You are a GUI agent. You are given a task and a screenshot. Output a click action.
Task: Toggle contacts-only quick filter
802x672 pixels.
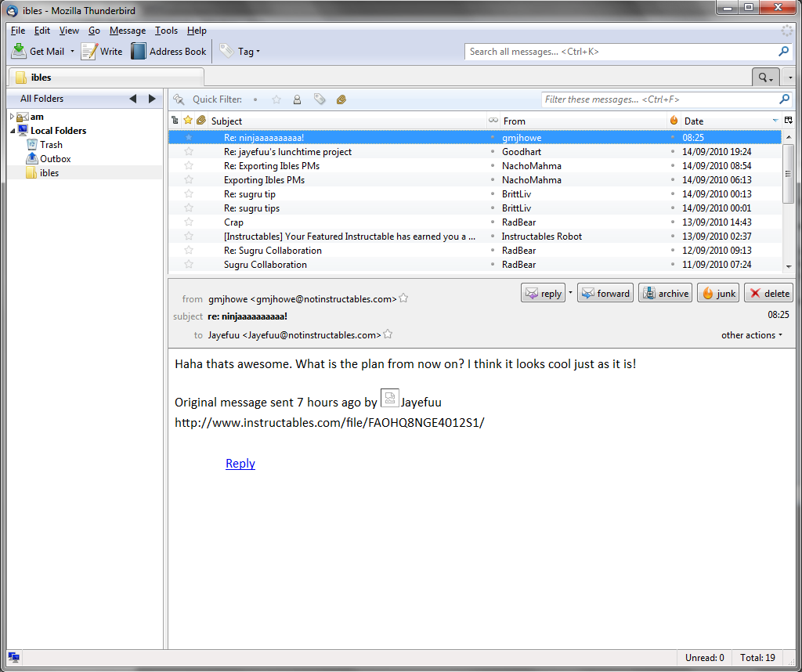[x=297, y=99]
